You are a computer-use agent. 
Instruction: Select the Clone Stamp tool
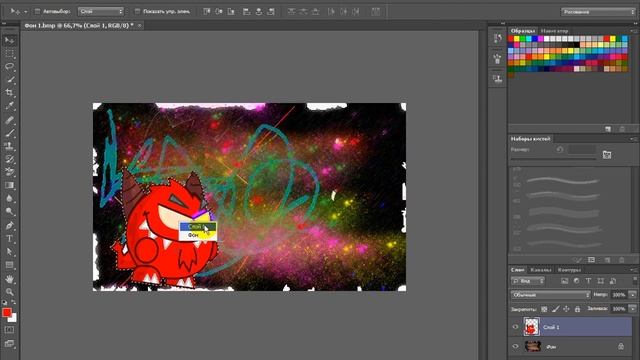[x=9, y=146]
